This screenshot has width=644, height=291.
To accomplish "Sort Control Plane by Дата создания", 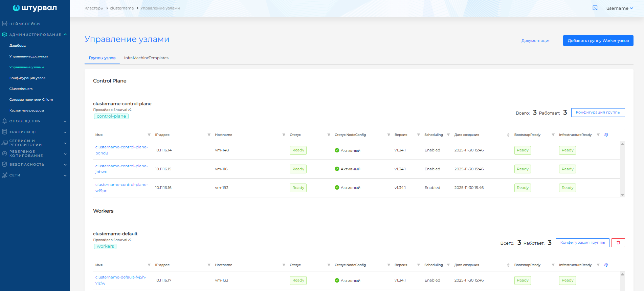I will click(x=508, y=135).
